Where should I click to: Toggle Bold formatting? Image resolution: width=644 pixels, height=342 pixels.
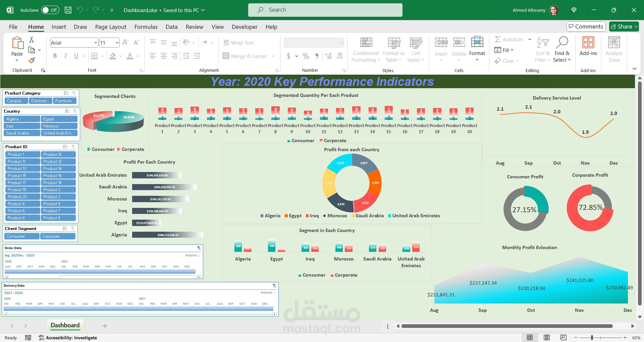(55, 56)
